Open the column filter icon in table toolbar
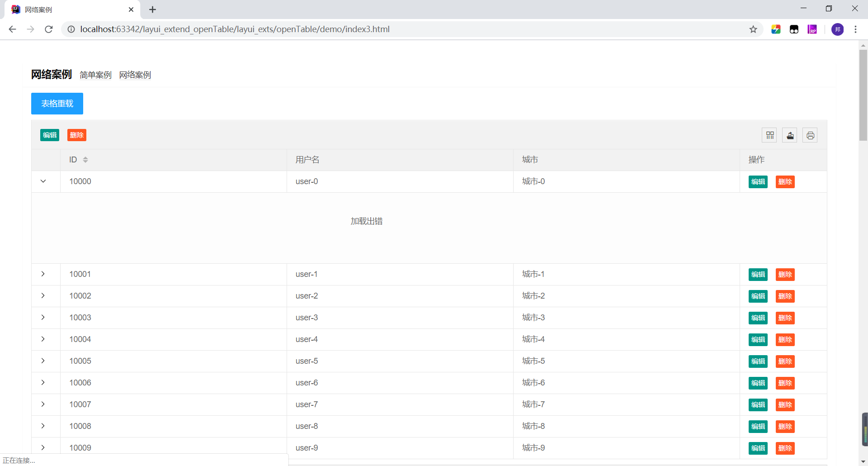The image size is (868, 466). (770, 135)
